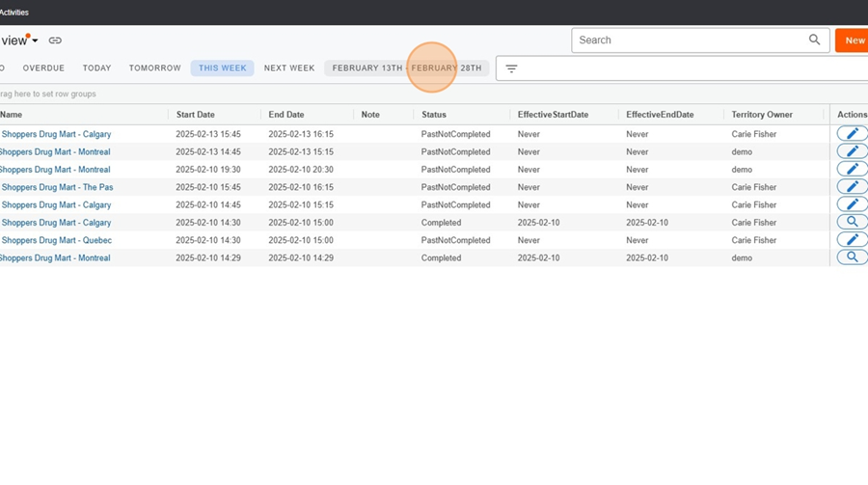Click the orange New button

[853, 40]
